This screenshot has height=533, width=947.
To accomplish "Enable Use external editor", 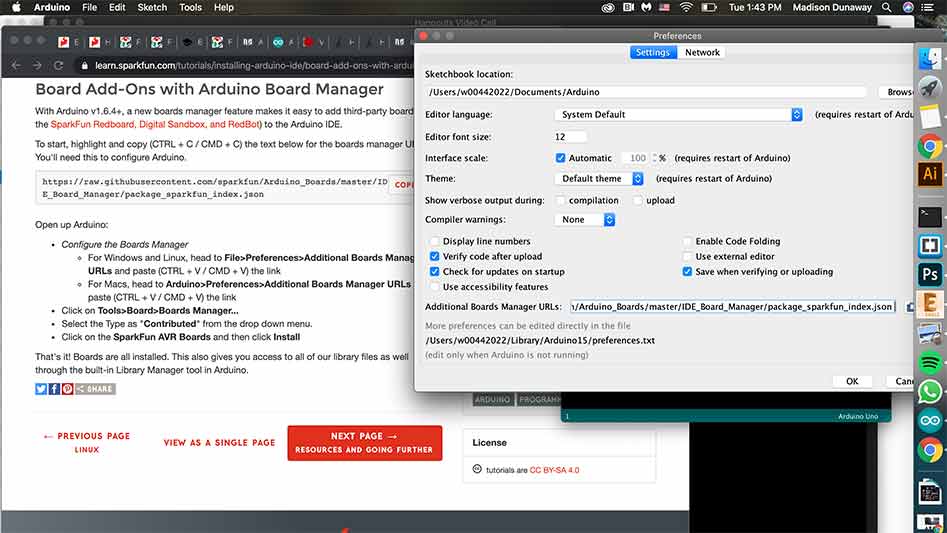I will click(687, 257).
